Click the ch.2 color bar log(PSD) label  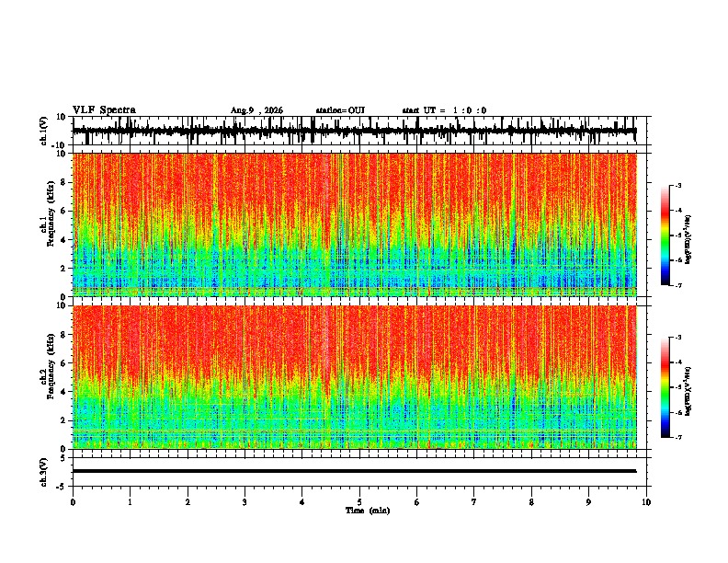pos(688,391)
